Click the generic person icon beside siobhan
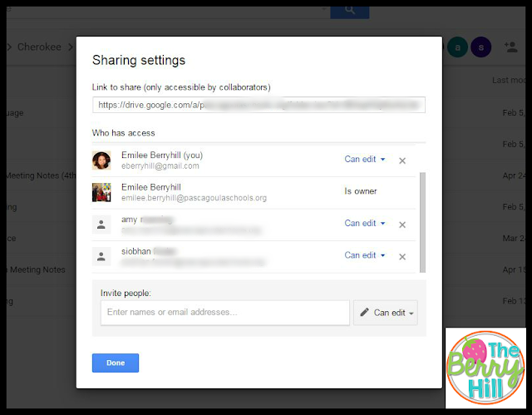The width and height of the screenshot is (532, 415). click(x=101, y=256)
